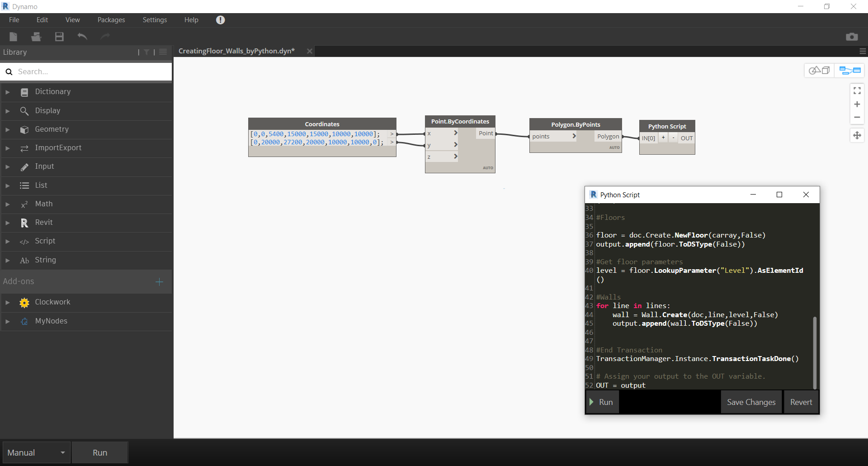Click the ImportExport arrows icon
This screenshot has height=466, width=868.
24,148
